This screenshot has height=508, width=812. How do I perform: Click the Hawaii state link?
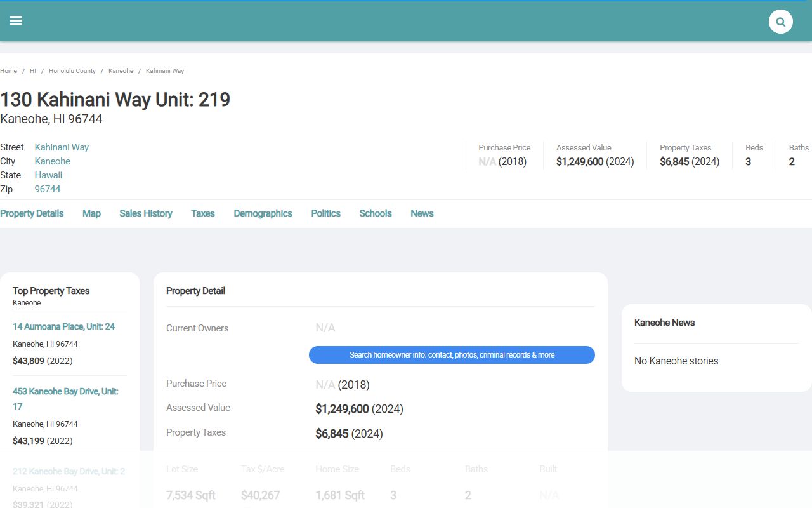pos(48,175)
